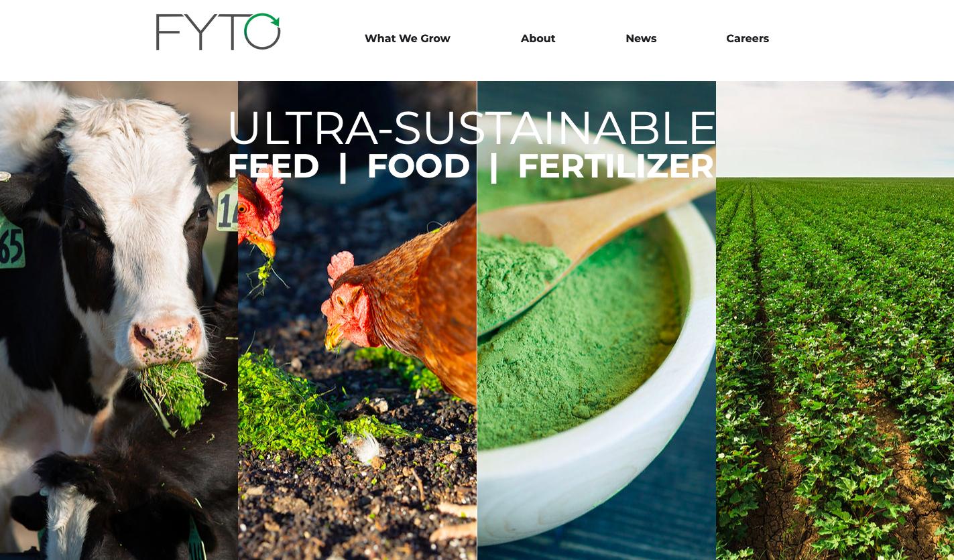The image size is (954, 560).
Task: Open the News section
Action: pyautogui.click(x=641, y=39)
